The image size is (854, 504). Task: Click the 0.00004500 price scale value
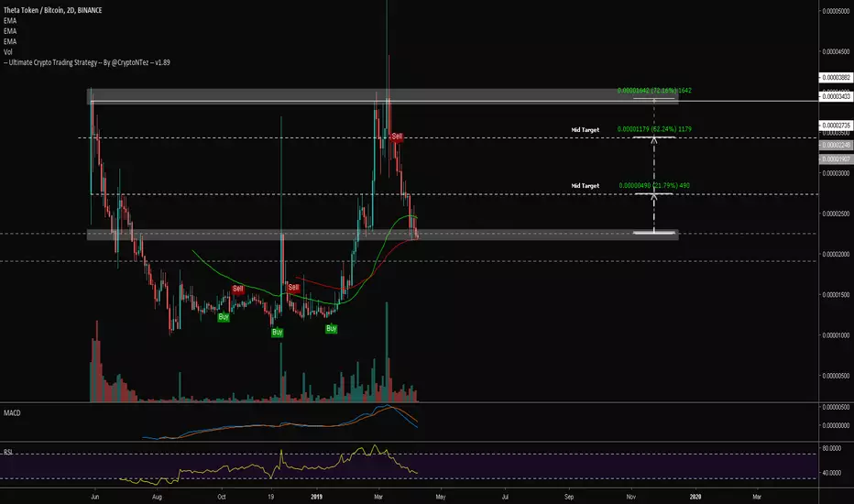point(836,51)
